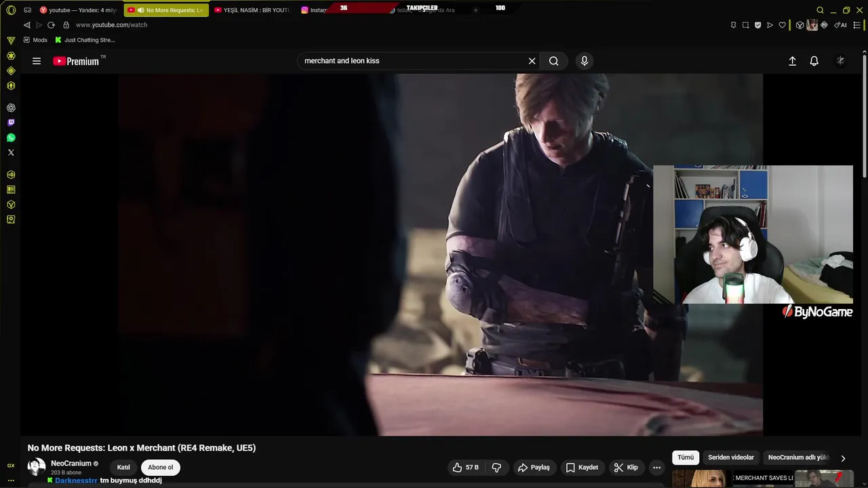Open the easy setup lines icon
This screenshot has height=488, width=868.
pos(857,25)
